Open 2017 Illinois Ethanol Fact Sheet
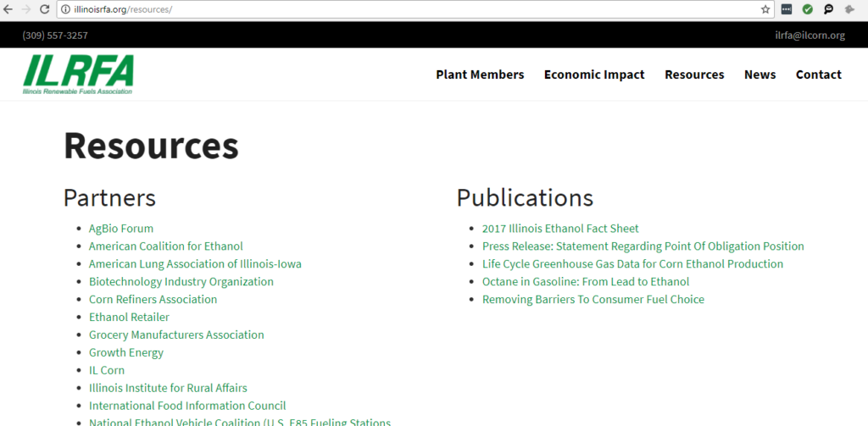Image resolution: width=868 pixels, height=426 pixels. (560, 229)
